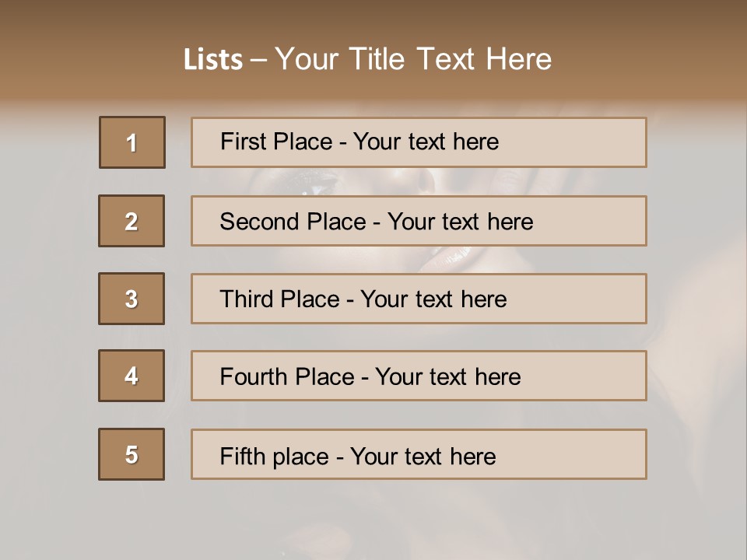747x560 pixels.
Task: Click the 'Second Place - Your text here' box
Action: [x=419, y=221]
